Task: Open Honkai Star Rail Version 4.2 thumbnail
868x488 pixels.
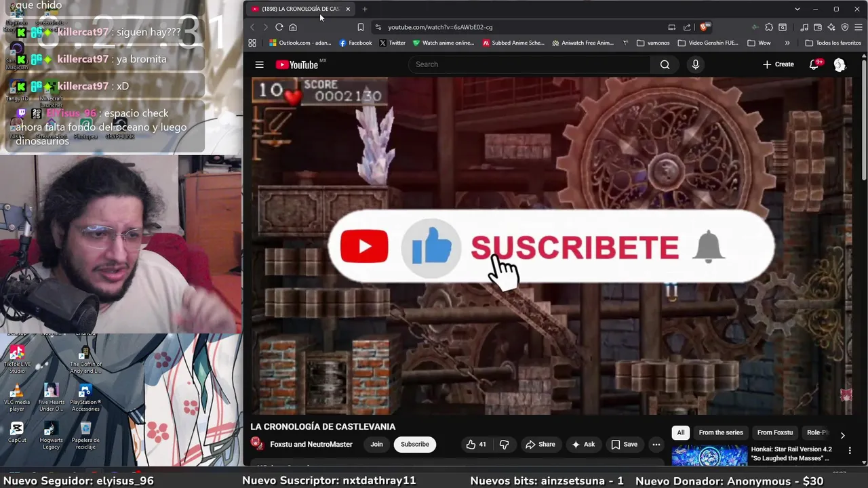Action: coord(709,455)
